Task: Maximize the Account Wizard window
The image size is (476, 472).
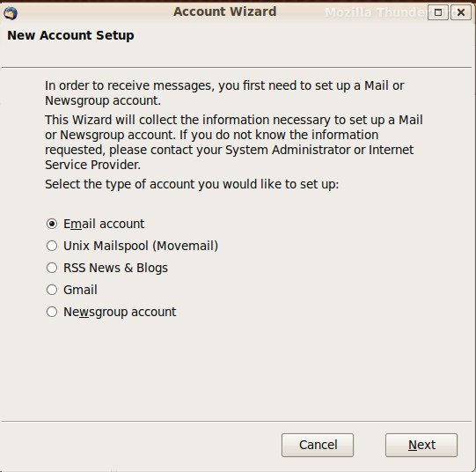Action: (x=438, y=12)
